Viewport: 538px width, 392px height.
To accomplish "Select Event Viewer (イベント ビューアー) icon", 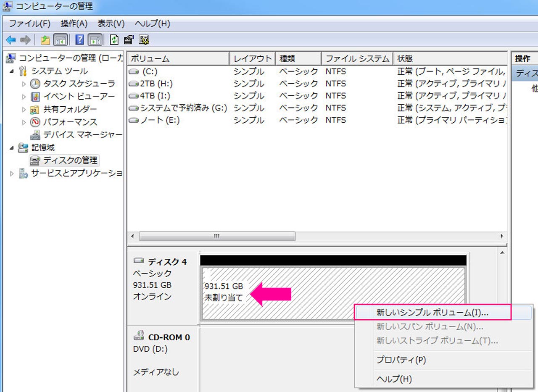I will tap(35, 97).
